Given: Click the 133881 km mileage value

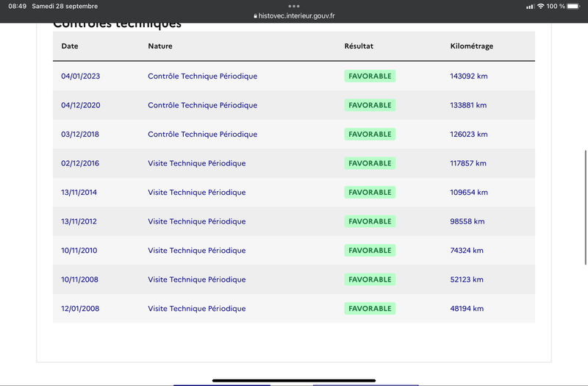Looking at the screenshot, I should (x=468, y=105).
